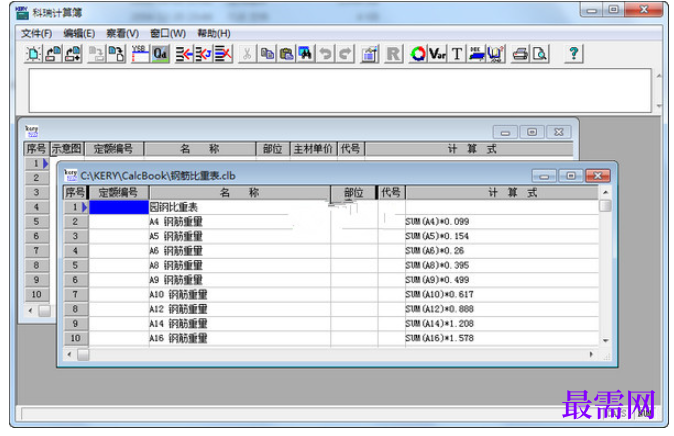The image size is (674, 436).
Task: Click the 名称 column header in the front window
Action: 240,193
